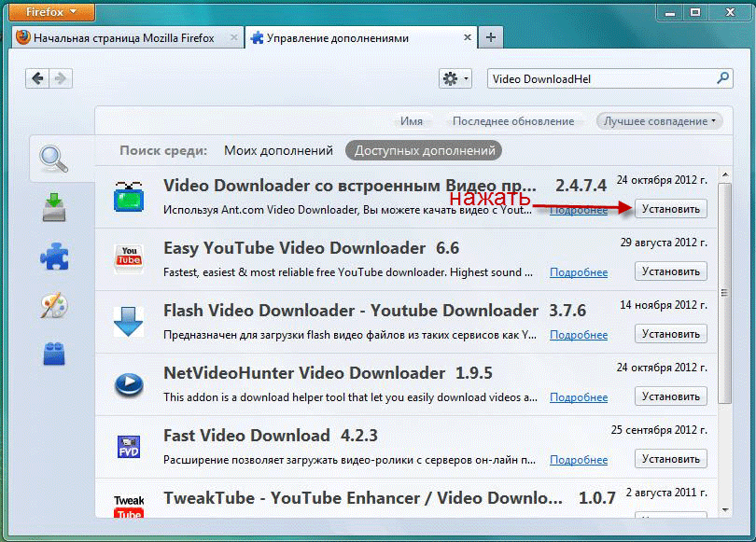Click the forward navigation arrow
This screenshot has height=542, width=756.
61,78
